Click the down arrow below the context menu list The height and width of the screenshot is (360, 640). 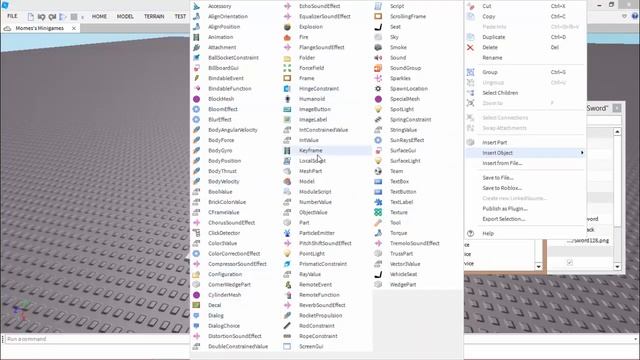538,267
